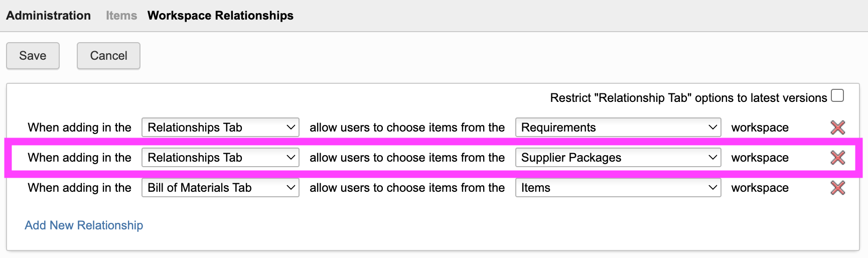
Task: Delete the Bill of Materials Items relationship
Action: (x=837, y=188)
